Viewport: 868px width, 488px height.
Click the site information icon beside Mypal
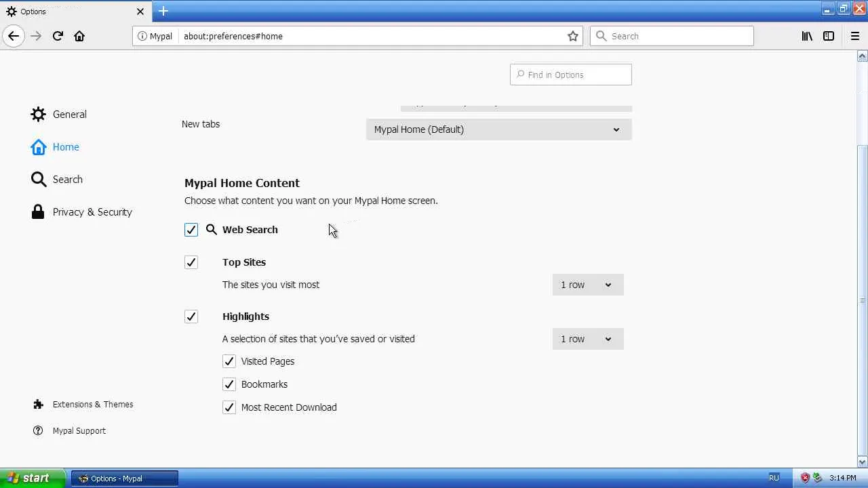point(142,36)
